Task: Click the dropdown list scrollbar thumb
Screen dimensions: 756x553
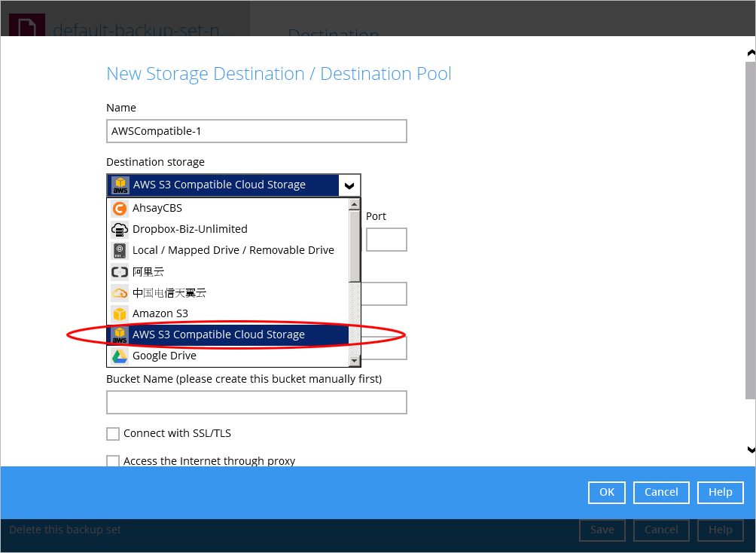Action: pos(355,246)
